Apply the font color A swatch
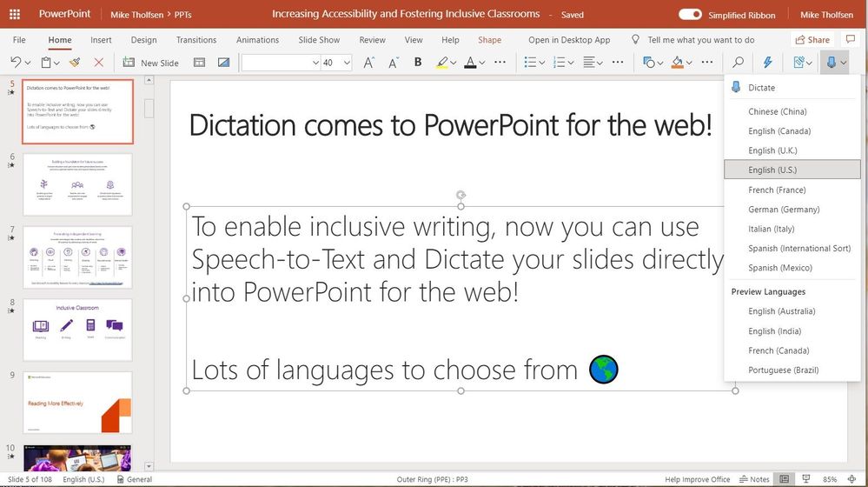 click(470, 63)
